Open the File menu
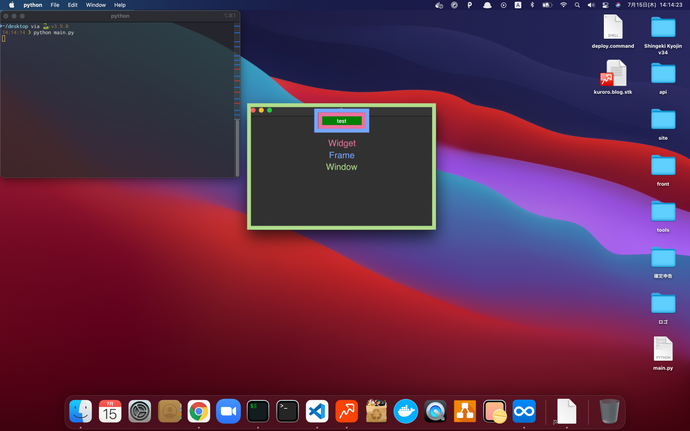Image resolution: width=690 pixels, height=431 pixels. tap(55, 5)
